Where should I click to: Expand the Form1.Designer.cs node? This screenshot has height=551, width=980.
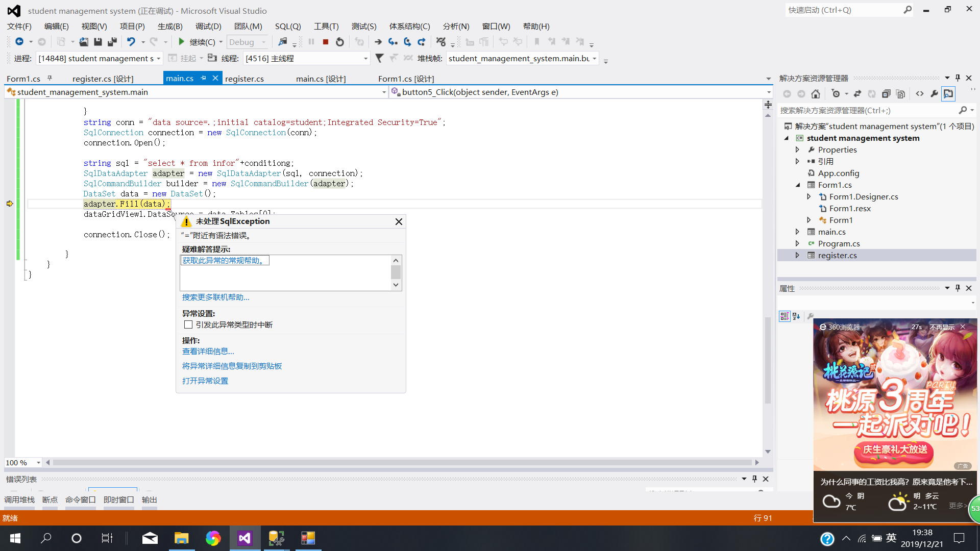[808, 197]
